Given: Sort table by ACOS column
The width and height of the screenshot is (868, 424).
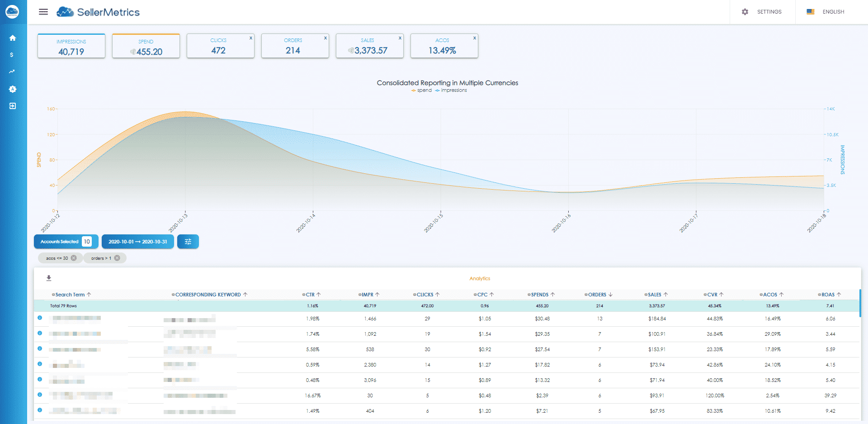Looking at the screenshot, I should [x=771, y=295].
